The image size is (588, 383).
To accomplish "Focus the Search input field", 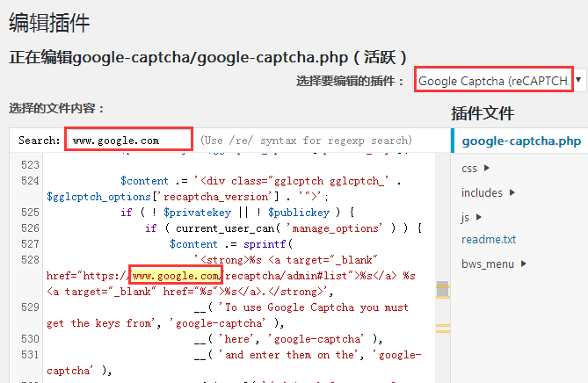I will click(129, 141).
